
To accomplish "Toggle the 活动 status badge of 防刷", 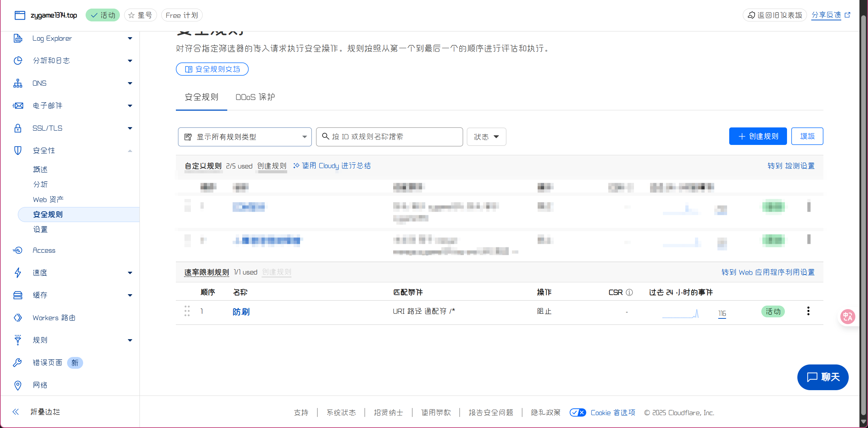I will click(773, 312).
